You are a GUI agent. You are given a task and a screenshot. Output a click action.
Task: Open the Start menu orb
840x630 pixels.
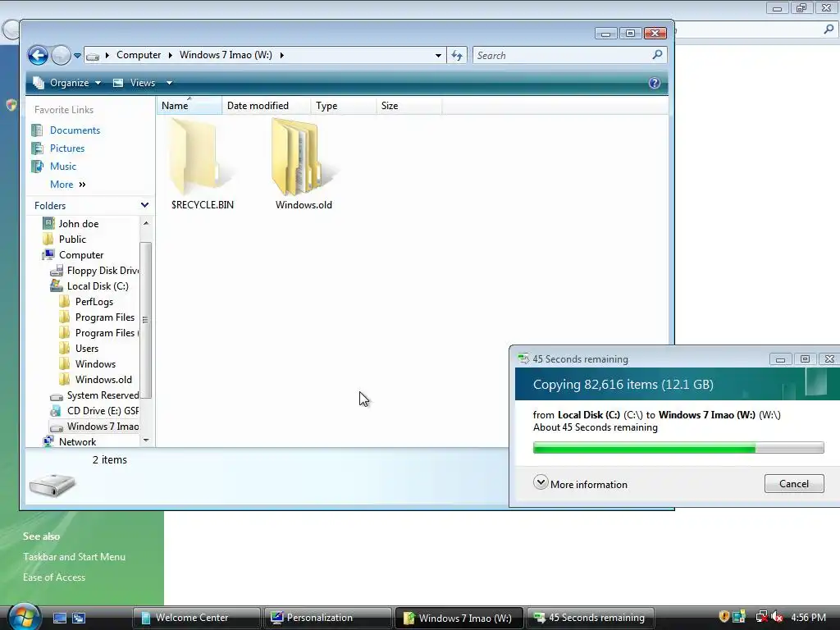tap(24, 616)
